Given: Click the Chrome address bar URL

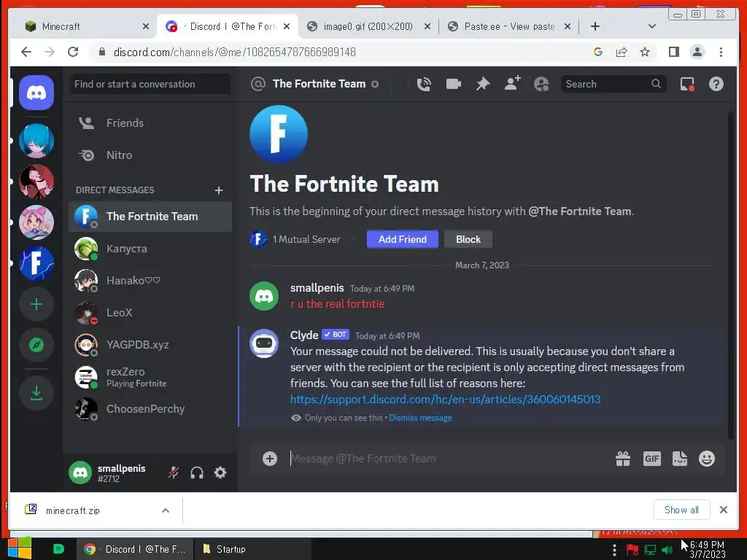Looking at the screenshot, I should (x=234, y=52).
